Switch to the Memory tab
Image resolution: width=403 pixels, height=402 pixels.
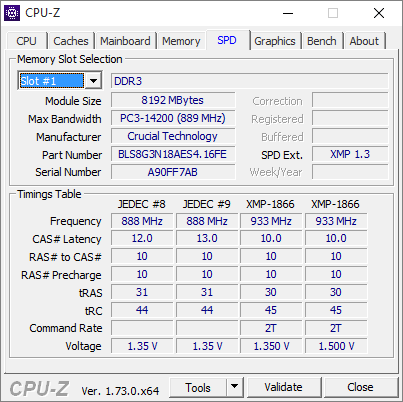pyautogui.click(x=181, y=41)
